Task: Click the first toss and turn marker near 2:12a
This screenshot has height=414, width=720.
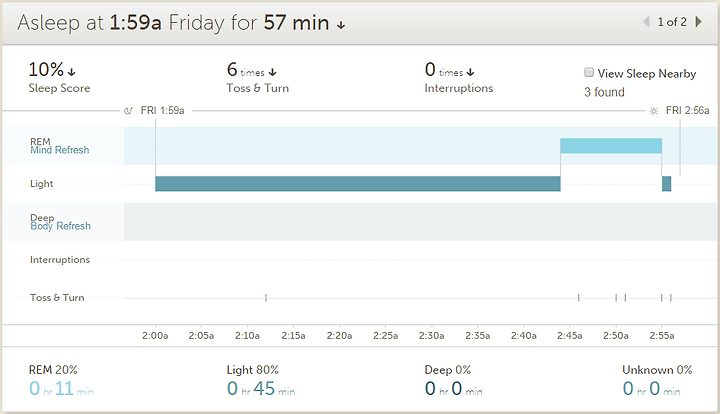Action: (x=266, y=297)
